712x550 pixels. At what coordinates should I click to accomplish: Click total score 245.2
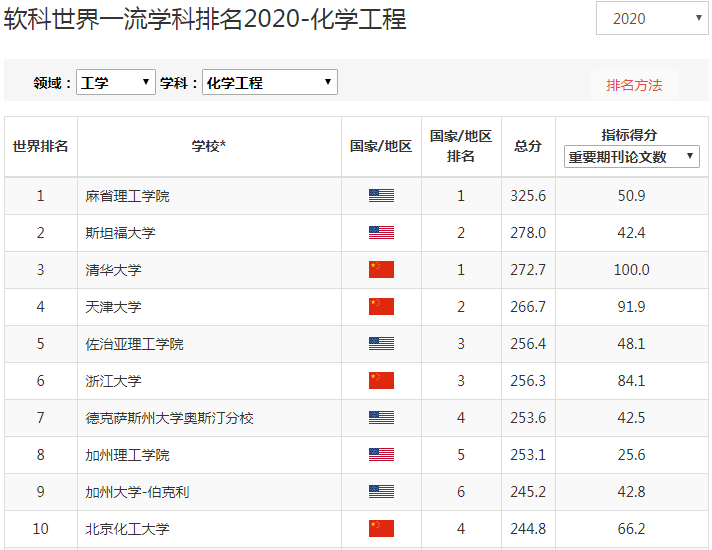[x=528, y=492]
